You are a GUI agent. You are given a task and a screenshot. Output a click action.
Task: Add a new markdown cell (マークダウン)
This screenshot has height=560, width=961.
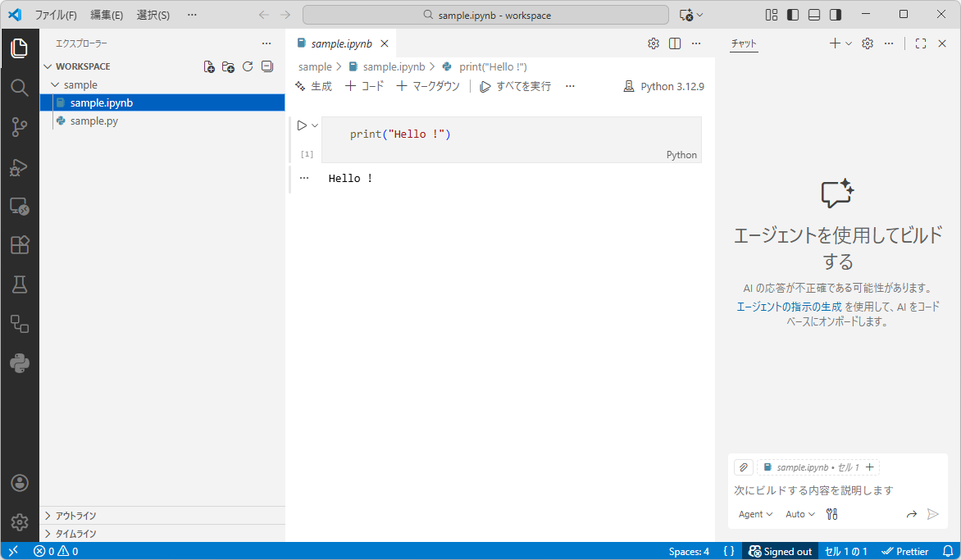click(428, 86)
